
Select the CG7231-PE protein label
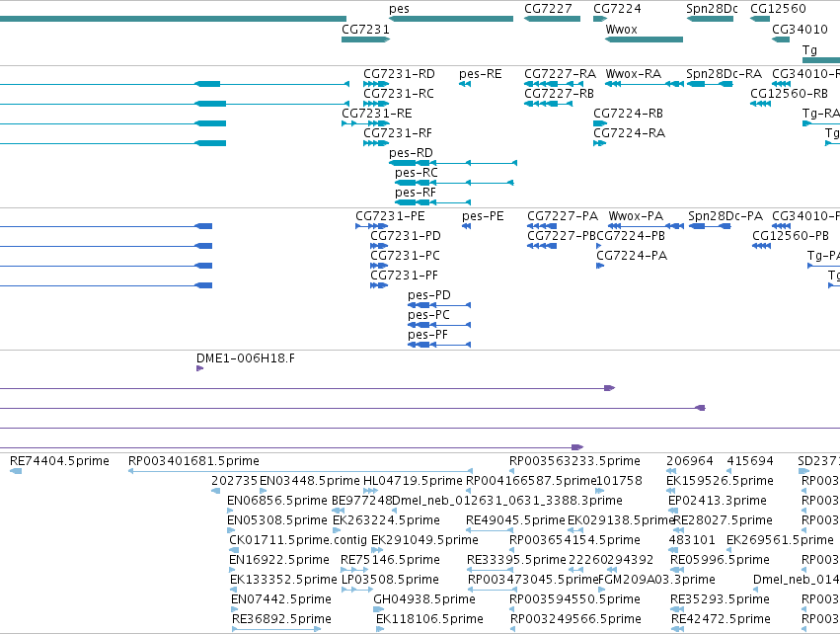point(390,216)
